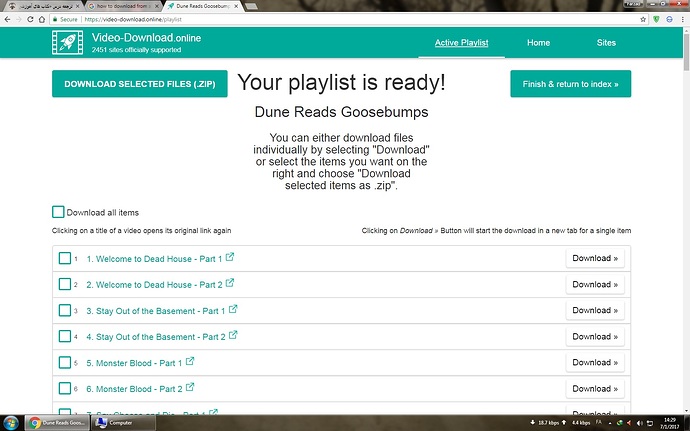Download Stay Out of the Basement Part 1
The width and height of the screenshot is (690, 431).
pyautogui.click(x=595, y=310)
